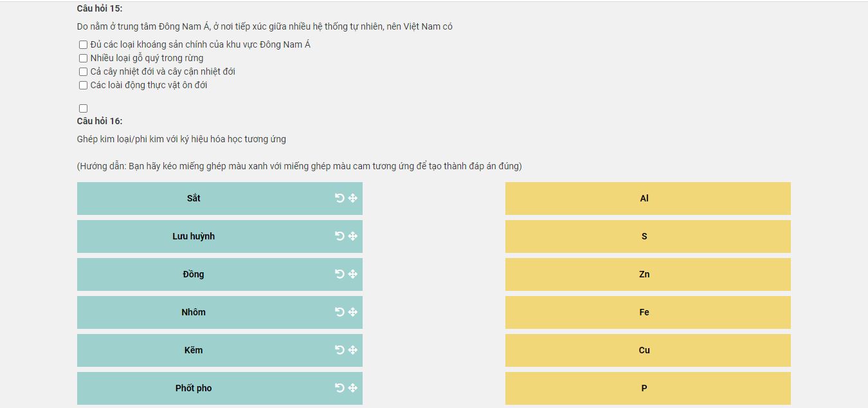Check "Các loài động thực vật ôn đới" box
Image resolution: width=868 pixels, height=408 pixels.
pos(83,86)
